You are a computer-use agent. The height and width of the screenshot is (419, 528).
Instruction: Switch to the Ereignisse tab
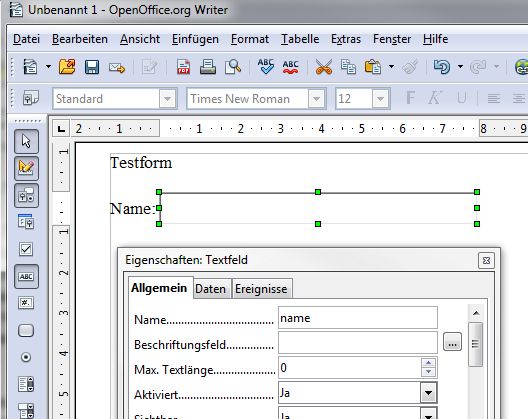pyautogui.click(x=261, y=289)
